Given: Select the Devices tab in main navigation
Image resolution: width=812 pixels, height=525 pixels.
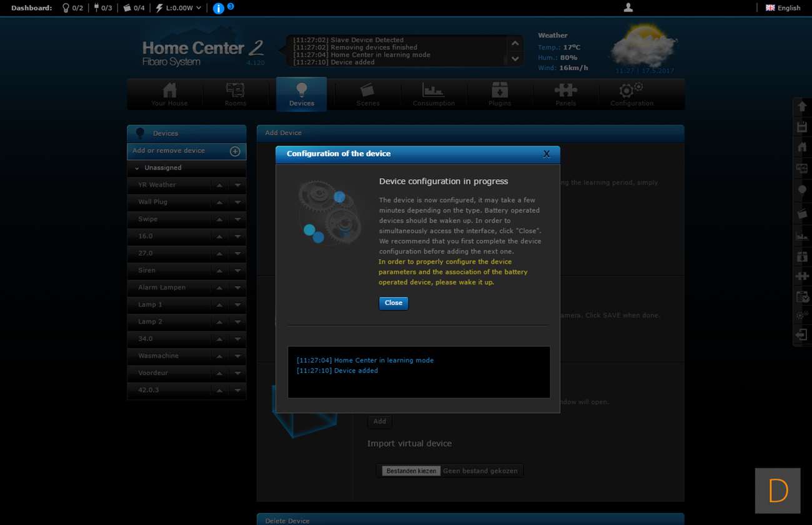Looking at the screenshot, I should tap(302, 94).
